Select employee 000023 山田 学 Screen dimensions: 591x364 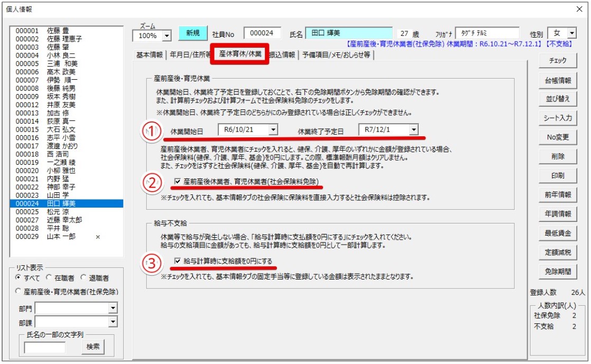coord(66,195)
